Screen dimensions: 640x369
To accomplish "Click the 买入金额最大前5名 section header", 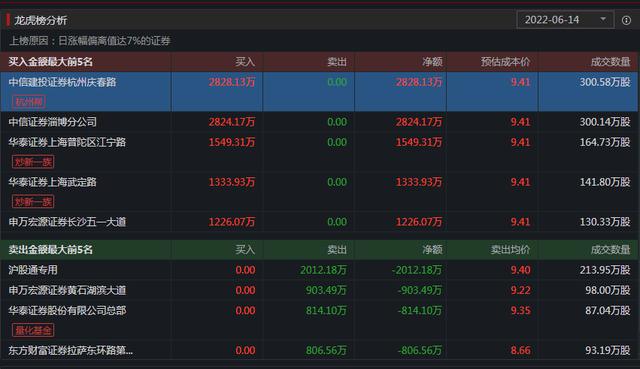I will [51, 62].
